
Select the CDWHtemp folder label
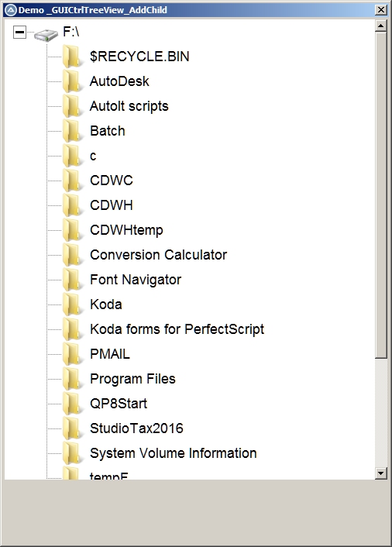tap(126, 230)
